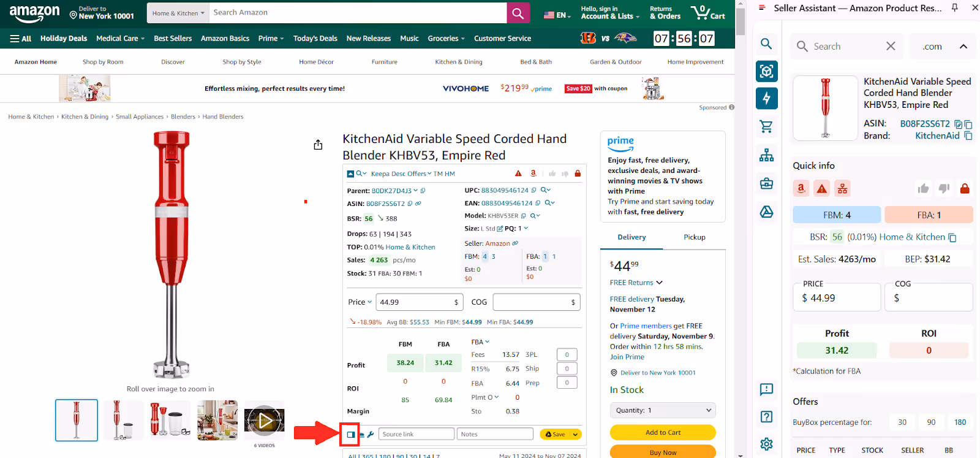Select the video thumbnail with play button
The height and width of the screenshot is (458, 980).
265,421
